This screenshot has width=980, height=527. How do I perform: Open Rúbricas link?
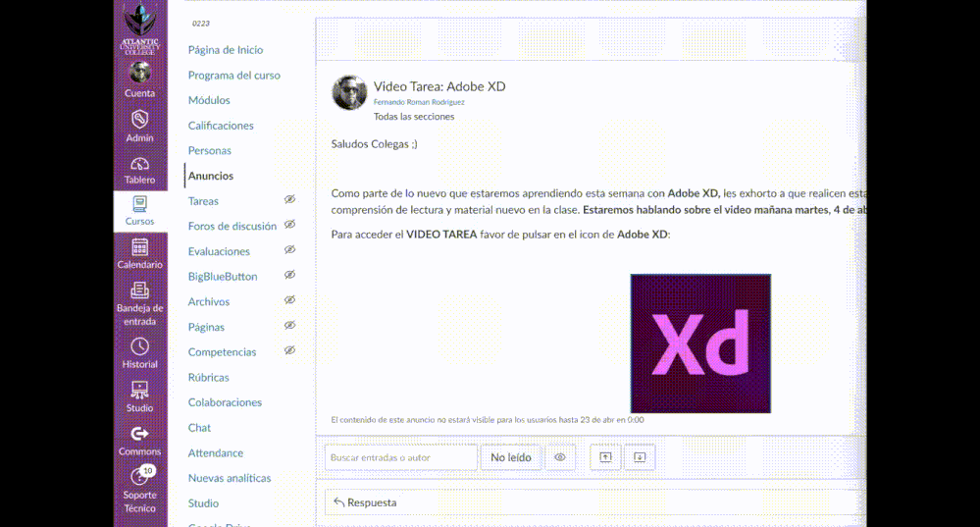pos(208,378)
